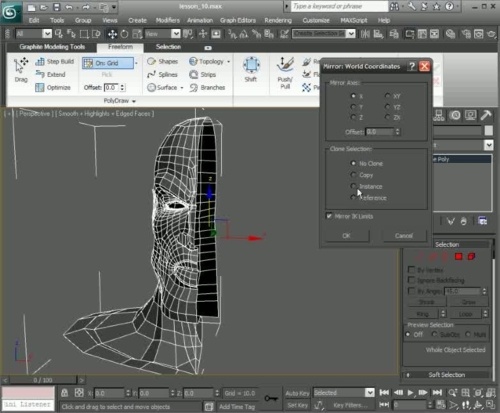Activate the Shift brush tool

click(x=251, y=69)
